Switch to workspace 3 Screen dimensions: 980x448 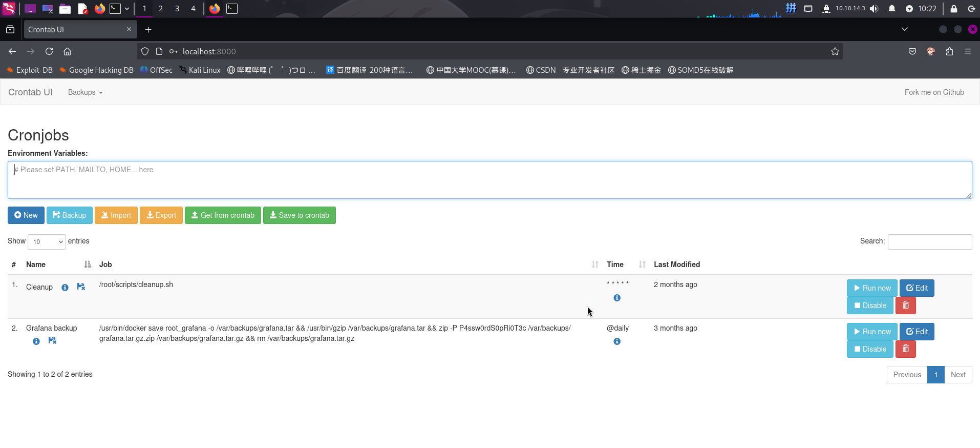(x=177, y=9)
